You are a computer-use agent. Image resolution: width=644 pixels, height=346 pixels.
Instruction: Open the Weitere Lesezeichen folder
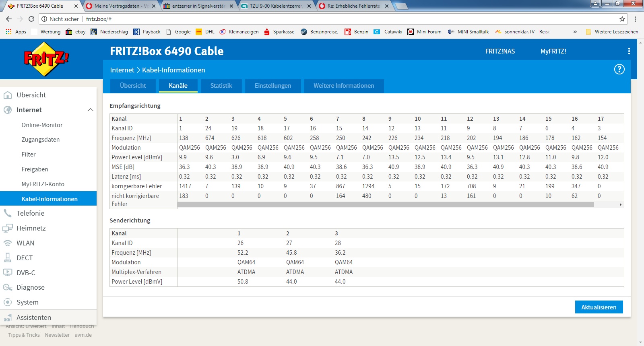pyautogui.click(x=612, y=32)
